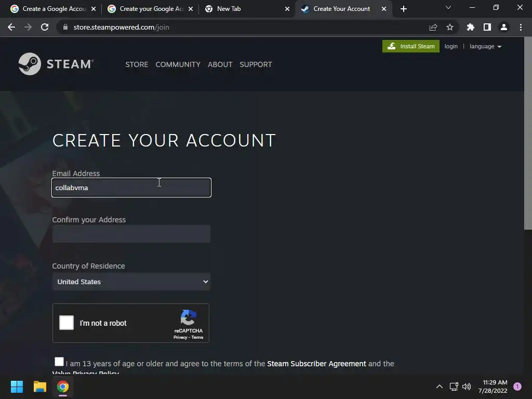This screenshot has width=532, height=399.
Task: Open the SUPPORT page on Steam
Action: pyautogui.click(x=256, y=64)
